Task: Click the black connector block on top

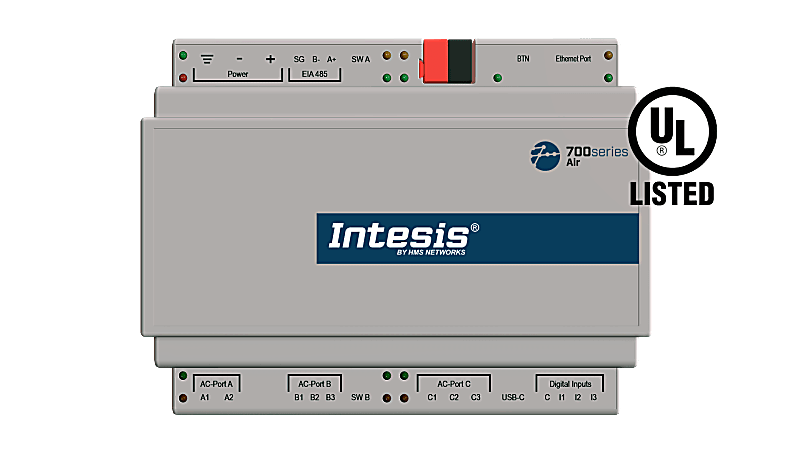Action: coord(461,61)
